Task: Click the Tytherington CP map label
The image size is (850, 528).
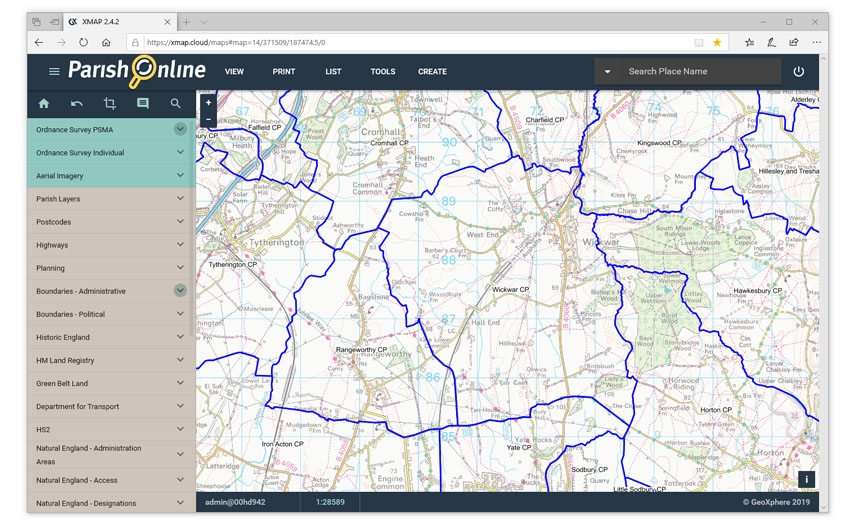Action: coord(233,265)
